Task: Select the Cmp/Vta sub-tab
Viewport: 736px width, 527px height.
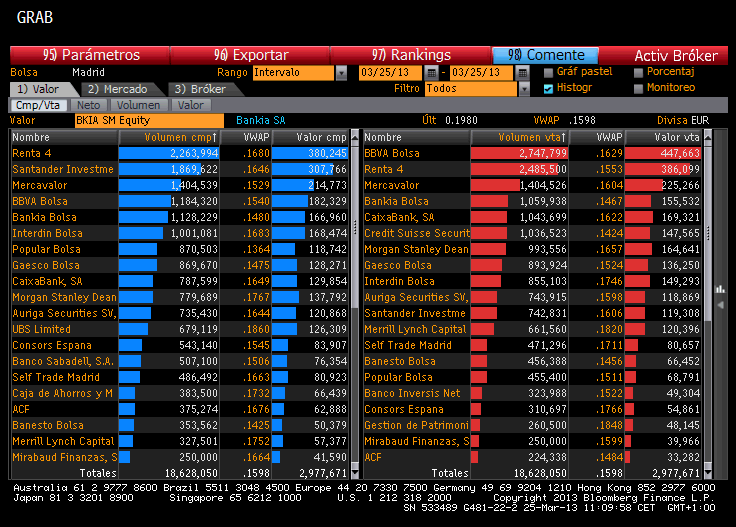Action: pos(38,105)
